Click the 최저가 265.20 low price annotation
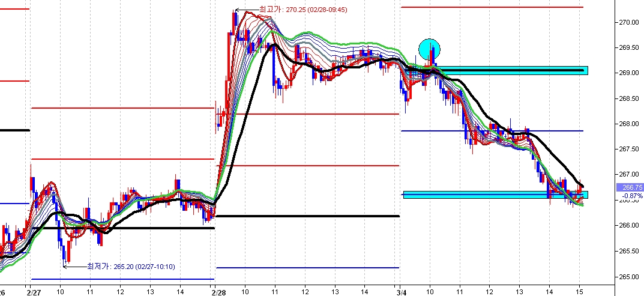This screenshot has height=296, width=644. coord(131,266)
